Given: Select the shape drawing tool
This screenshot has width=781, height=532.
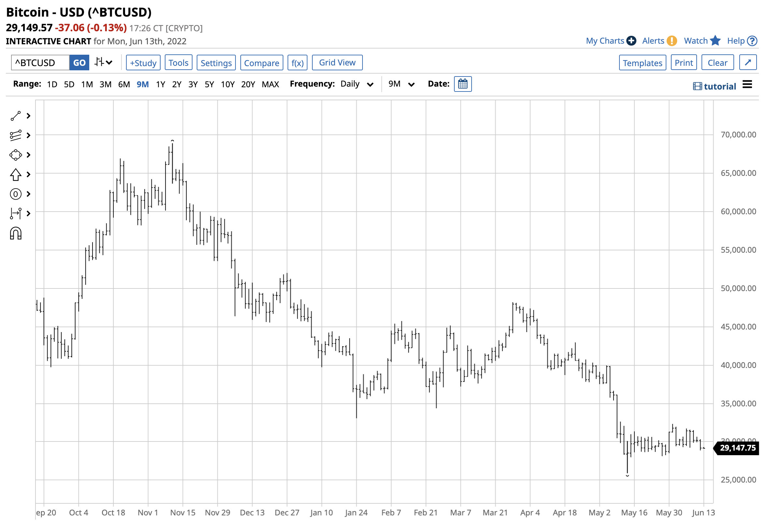Looking at the screenshot, I should [x=15, y=155].
